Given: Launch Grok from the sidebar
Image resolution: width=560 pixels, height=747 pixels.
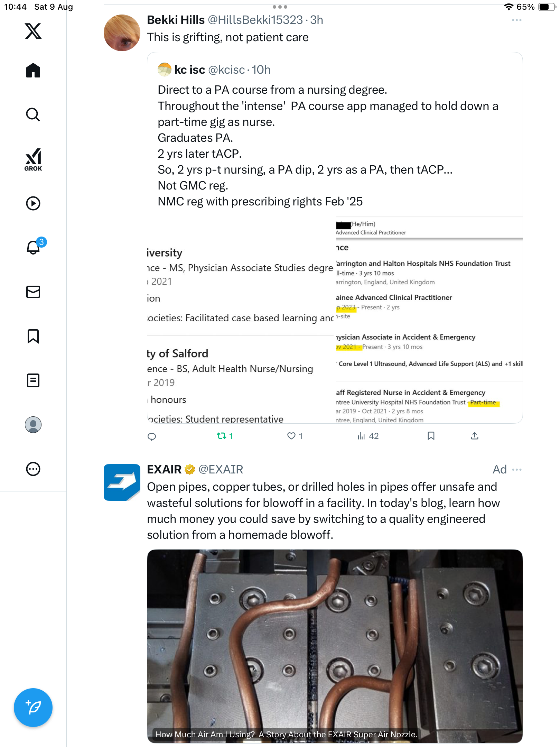Looking at the screenshot, I should click(33, 160).
